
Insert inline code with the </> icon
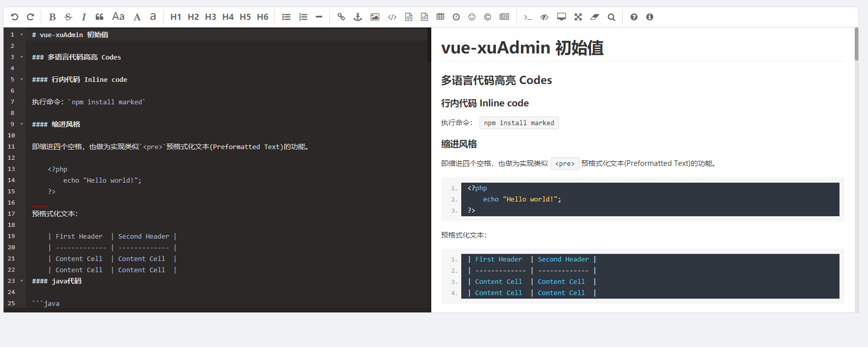392,17
